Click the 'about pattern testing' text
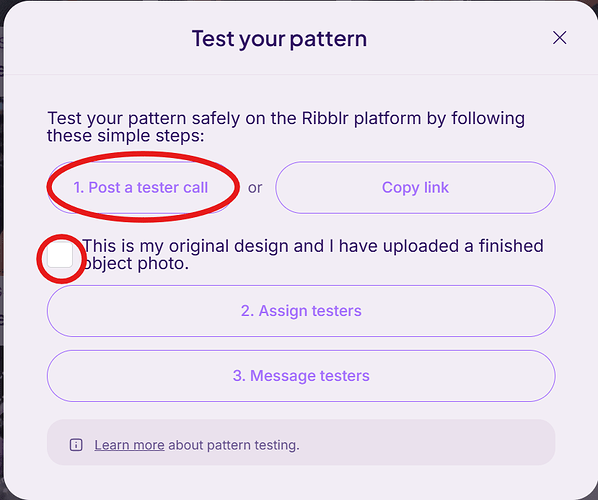The image size is (598, 500). tap(234, 445)
